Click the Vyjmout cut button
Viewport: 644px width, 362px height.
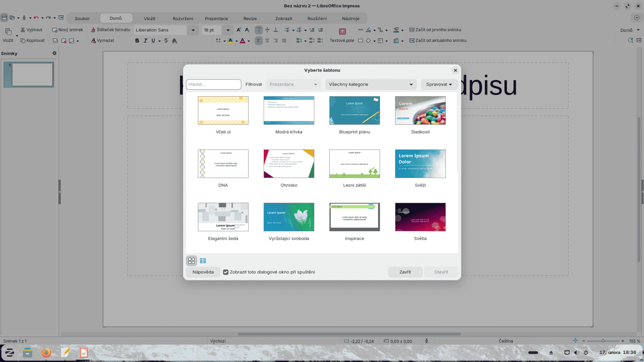coord(31,30)
